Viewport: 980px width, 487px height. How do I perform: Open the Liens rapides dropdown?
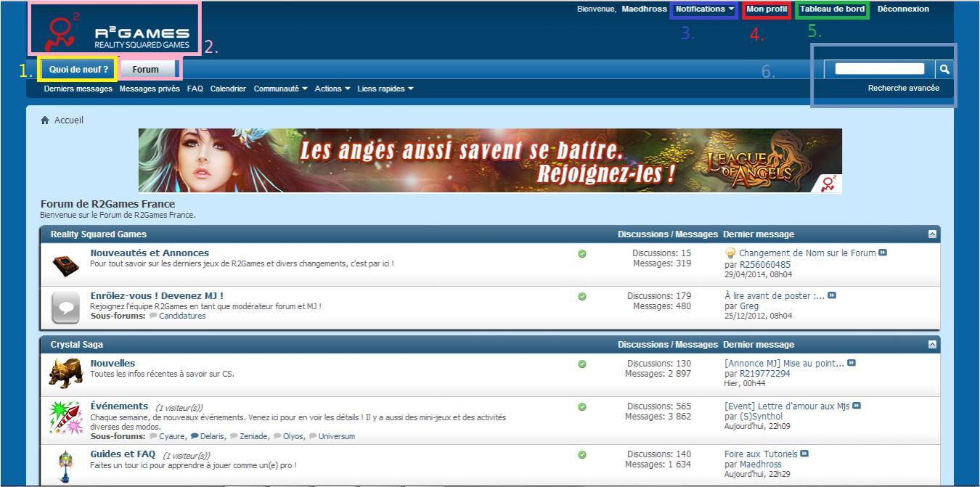click(x=385, y=89)
